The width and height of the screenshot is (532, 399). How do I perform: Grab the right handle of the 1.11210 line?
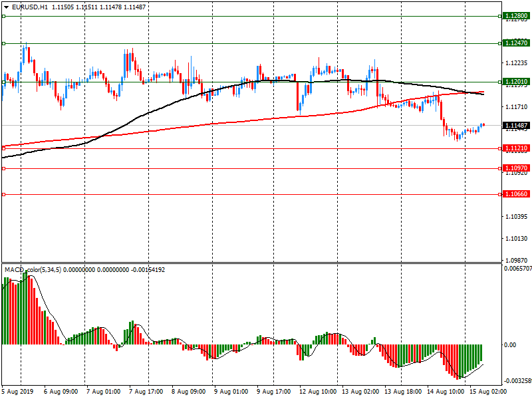click(x=500, y=148)
